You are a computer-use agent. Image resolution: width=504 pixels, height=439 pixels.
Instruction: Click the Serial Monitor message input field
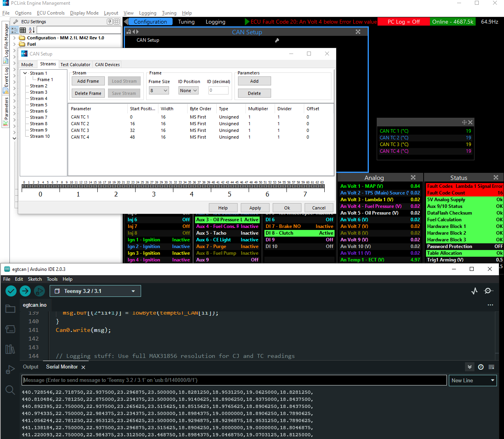(x=234, y=380)
